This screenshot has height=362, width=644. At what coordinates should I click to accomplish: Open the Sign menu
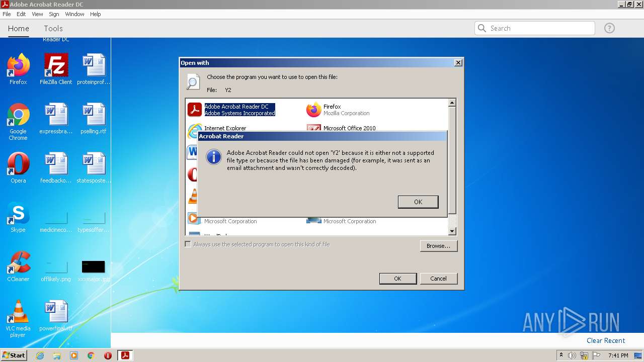(x=54, y=14)
